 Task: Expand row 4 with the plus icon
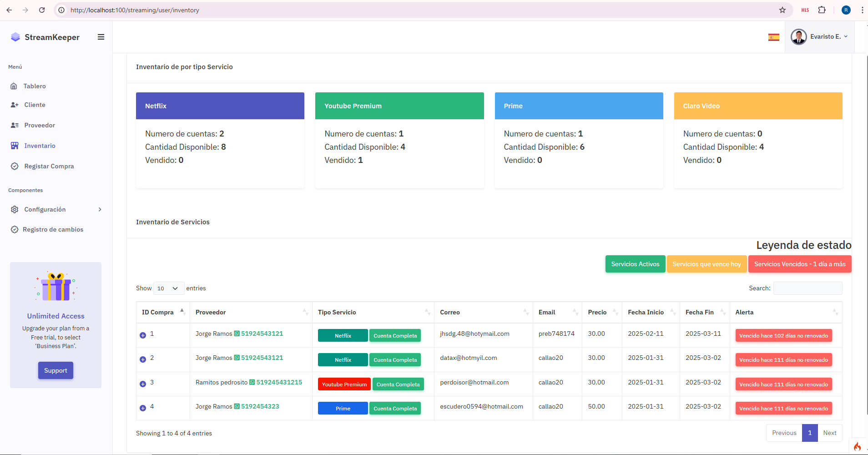click(143, 408)
